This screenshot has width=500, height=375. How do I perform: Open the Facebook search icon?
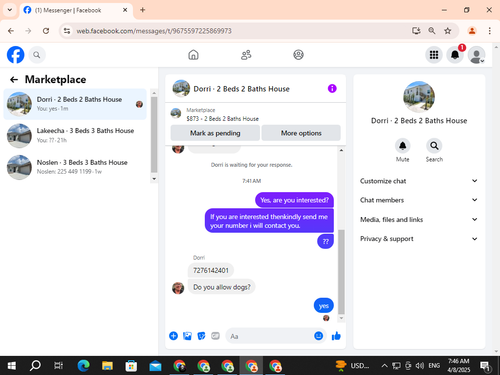point(37,55)
